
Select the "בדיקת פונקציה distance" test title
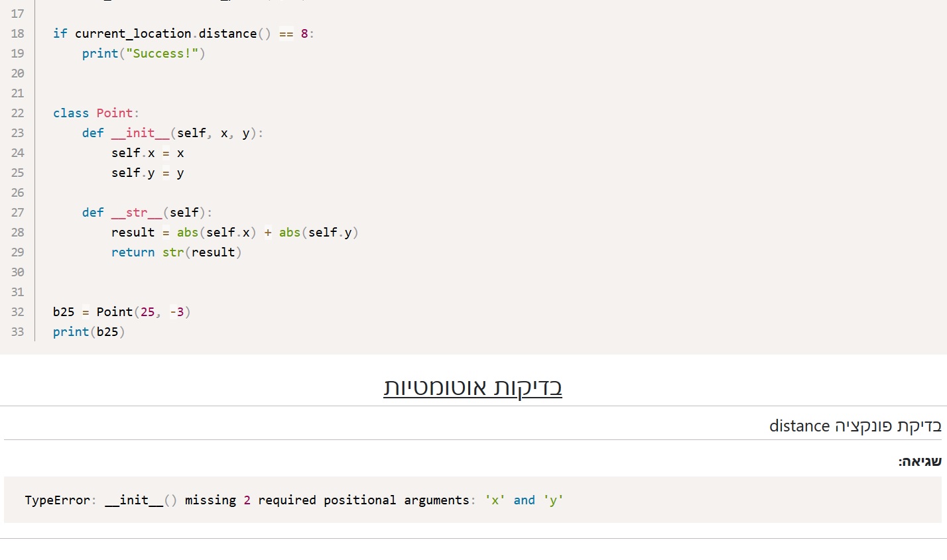click(x=855, y=425)
